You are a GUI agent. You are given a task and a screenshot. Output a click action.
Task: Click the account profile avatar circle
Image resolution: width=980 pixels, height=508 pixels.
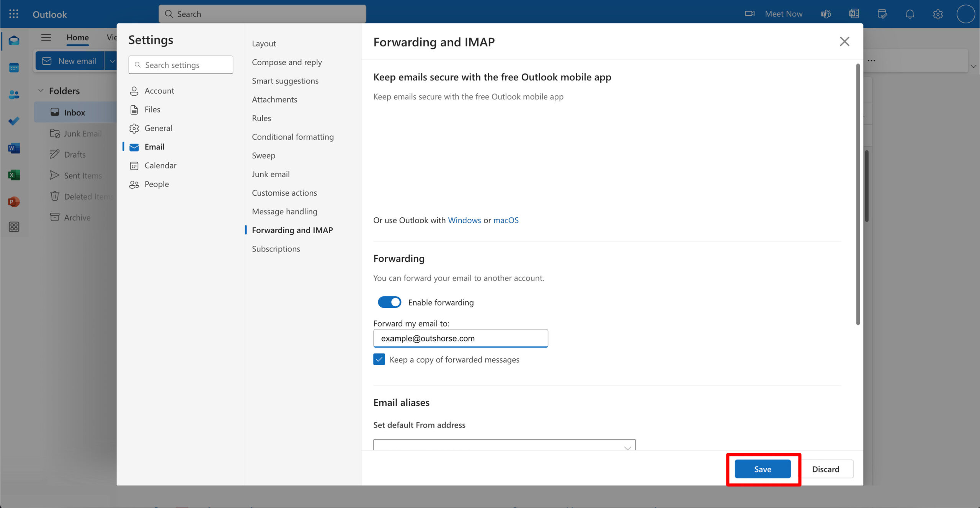point(966,14)
